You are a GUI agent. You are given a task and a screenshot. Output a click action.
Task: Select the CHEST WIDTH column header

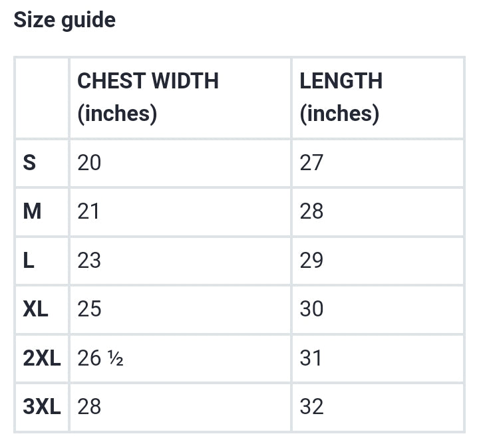[x=148, y=97]
